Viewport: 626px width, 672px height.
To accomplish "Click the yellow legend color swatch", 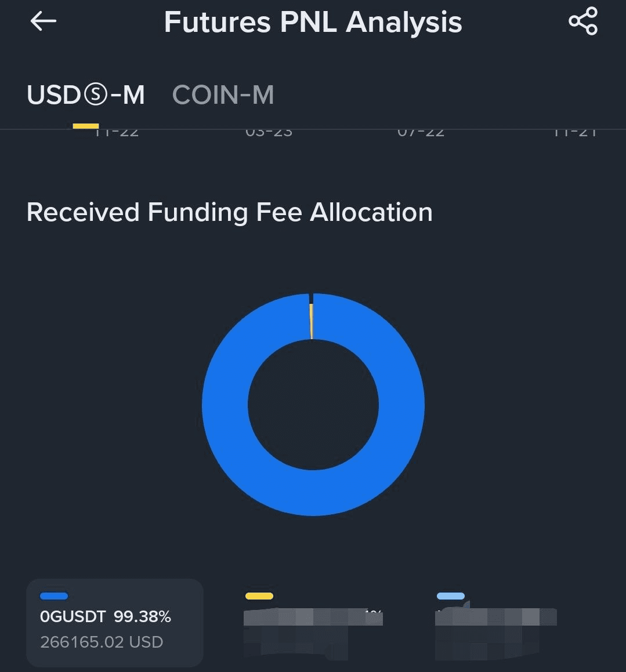I will [259, 596].
